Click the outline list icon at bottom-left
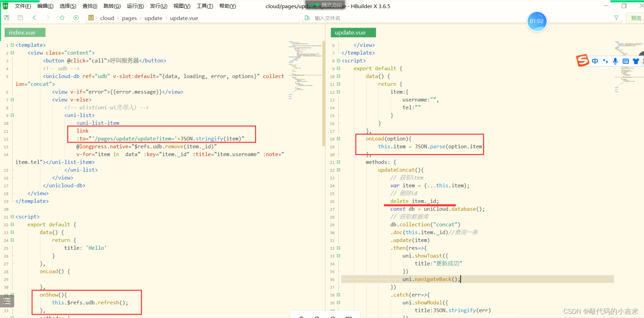The width and height of the screenshot is (644, 318). (x=7, y=302)
